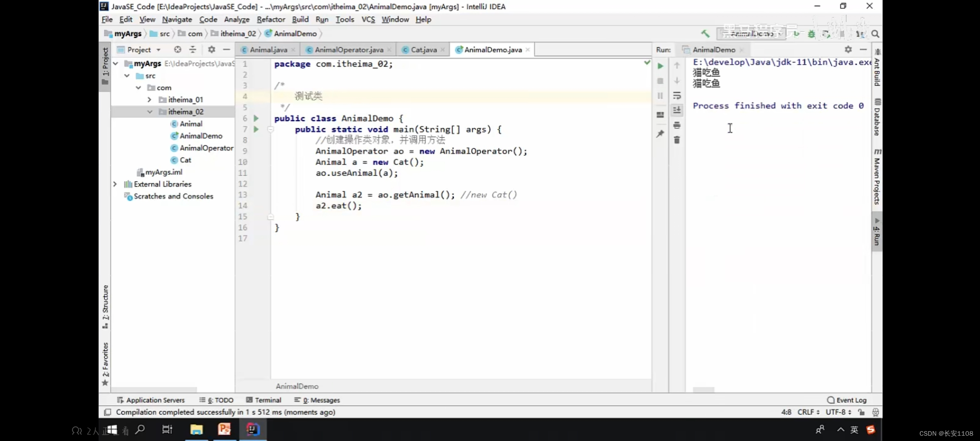Locate current file in Project tree

[177, 49]
